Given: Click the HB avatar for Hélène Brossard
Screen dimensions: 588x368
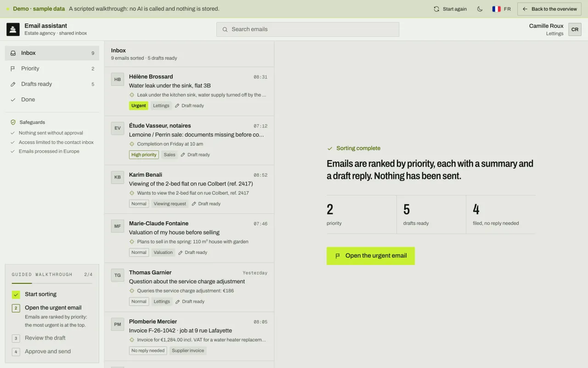Looking at the screenshot, I should [x=118, y=79].
